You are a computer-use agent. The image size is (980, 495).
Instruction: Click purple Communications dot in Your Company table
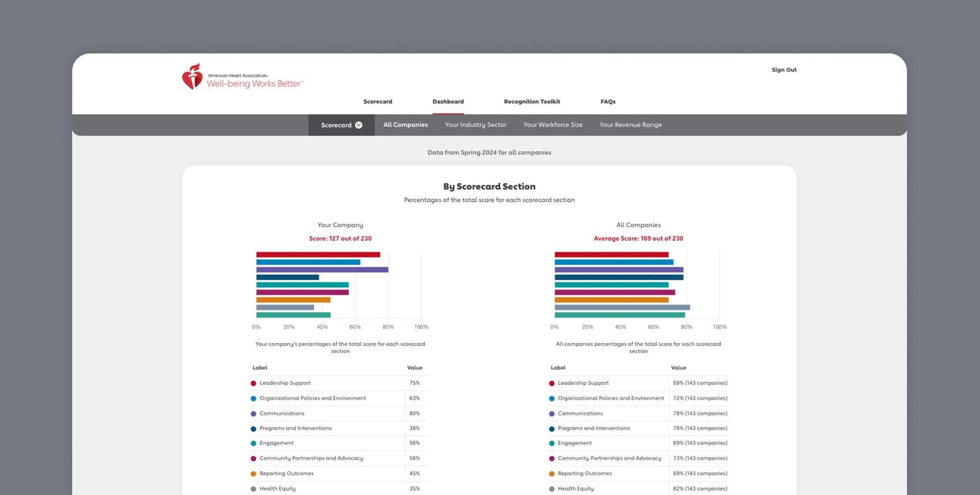253,413
